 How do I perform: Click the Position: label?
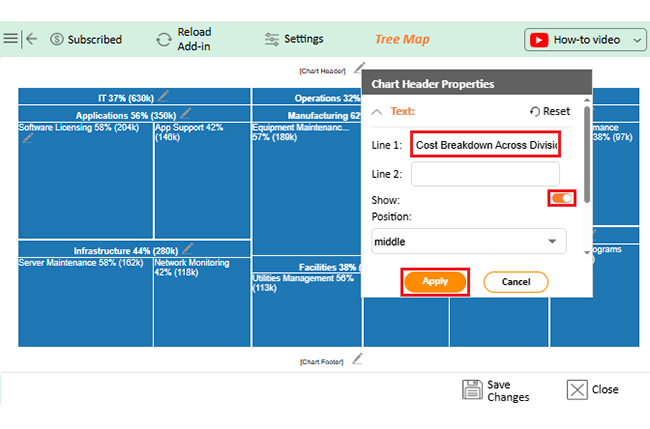[x=391, y=217]
